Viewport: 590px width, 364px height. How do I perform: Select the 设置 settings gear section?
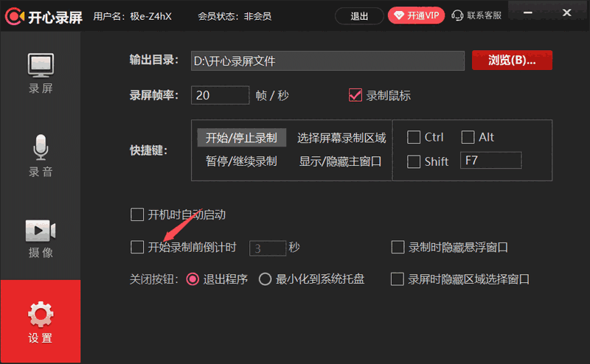coord(41,321)
